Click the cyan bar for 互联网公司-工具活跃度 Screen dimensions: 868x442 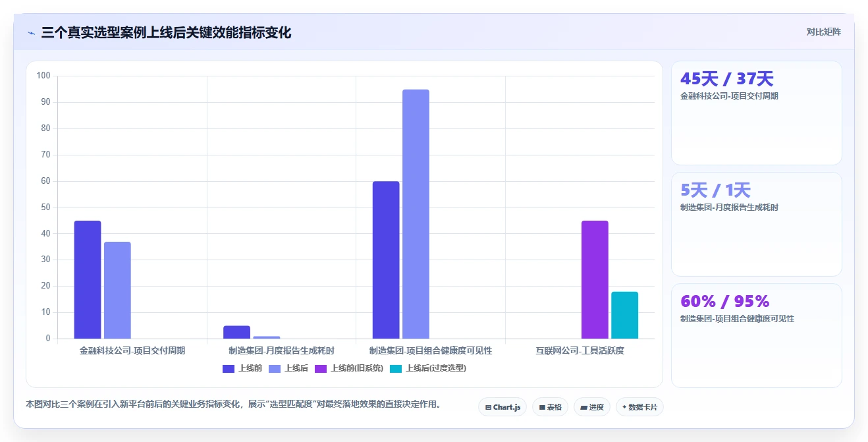(624, 316)
